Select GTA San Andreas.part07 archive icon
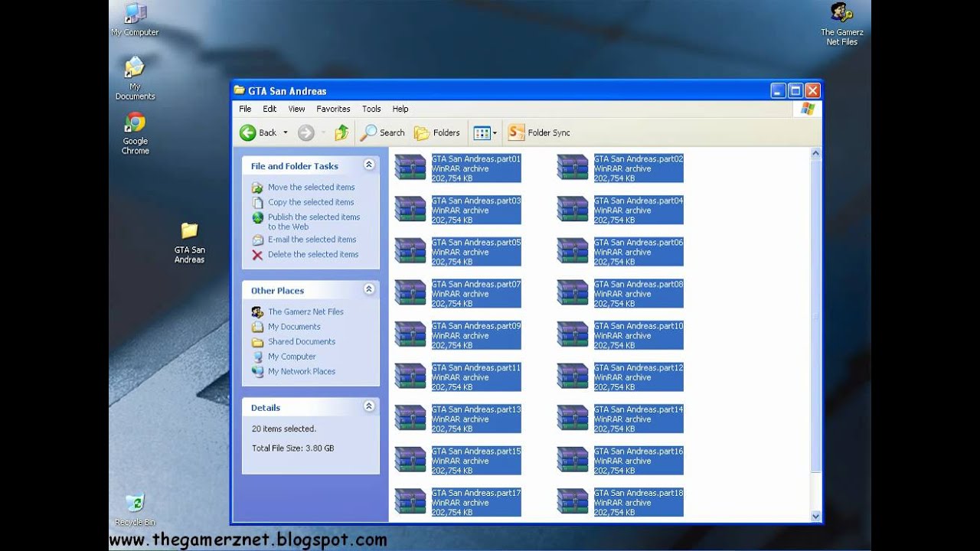Viewport: 980px width, 551px height. (x=410, y=293)
